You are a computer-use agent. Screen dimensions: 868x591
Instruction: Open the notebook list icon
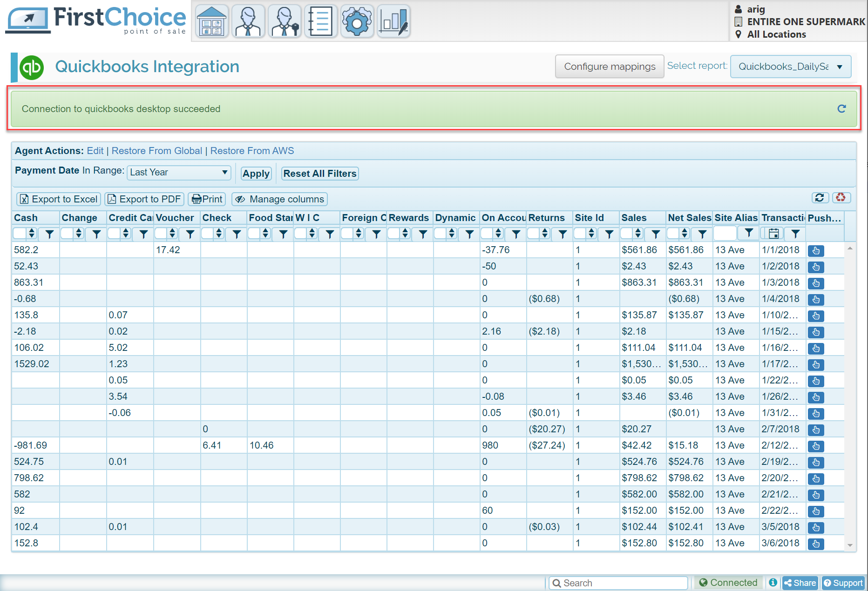pyautogui.click(x=321, y=21)
